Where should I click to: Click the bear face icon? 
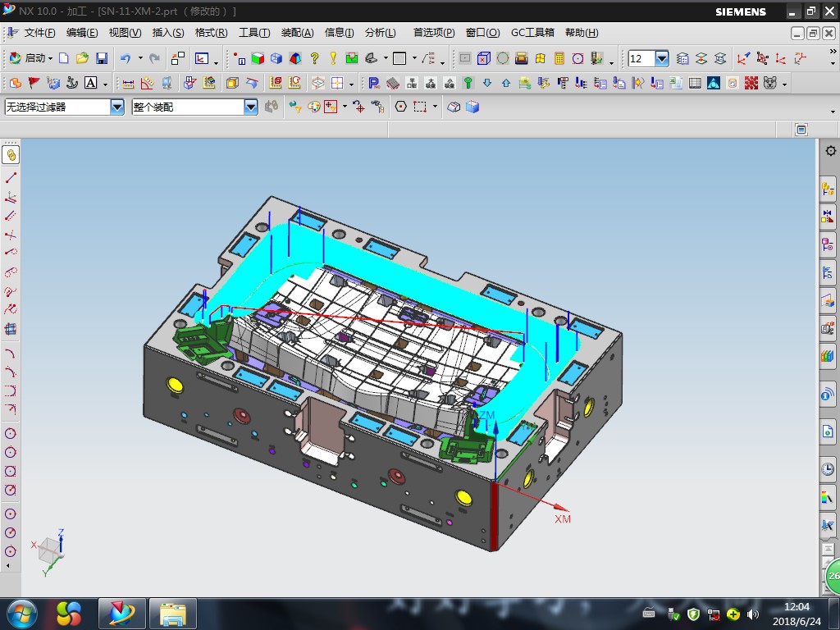[769, 83]
